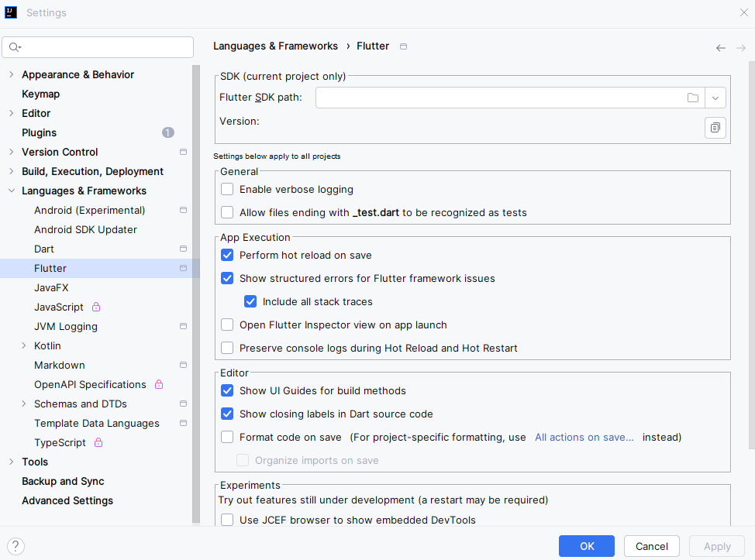The height and width of the screenshot is (560, 755).
Task: Click the lock icon next to JavaScript
Action: pyautogui.click(x=96, y=307)
